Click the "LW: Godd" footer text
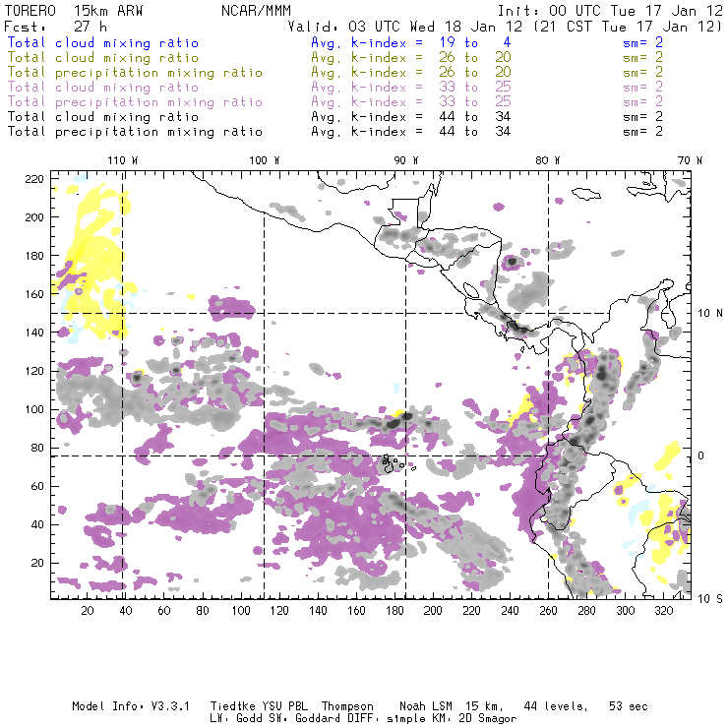The width and height of the screenshot is (728, 728). (x=234, y=719)
